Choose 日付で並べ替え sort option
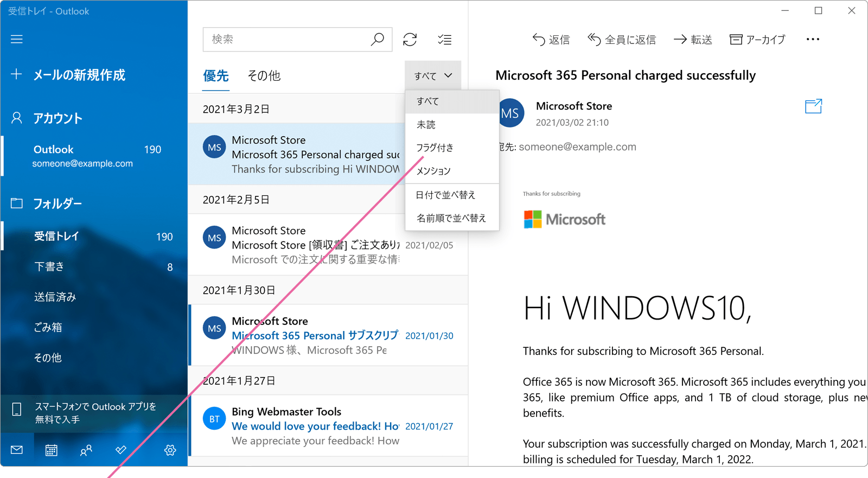The image size is (868, 478). coord(452,195)
